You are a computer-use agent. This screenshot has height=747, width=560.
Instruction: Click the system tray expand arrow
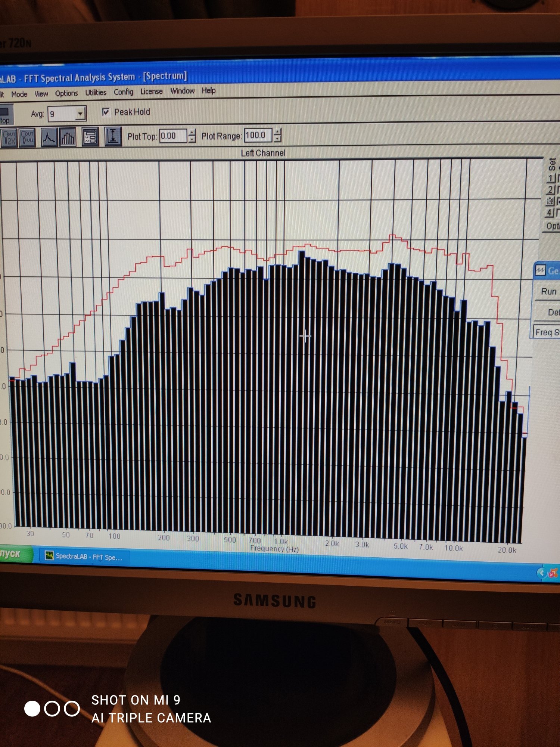point(541,573)
